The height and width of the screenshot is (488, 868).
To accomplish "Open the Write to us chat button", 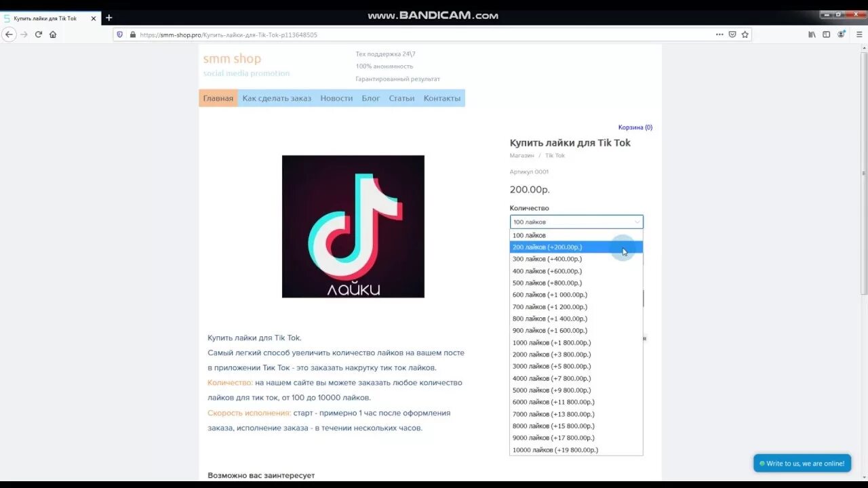I will 802,464.
